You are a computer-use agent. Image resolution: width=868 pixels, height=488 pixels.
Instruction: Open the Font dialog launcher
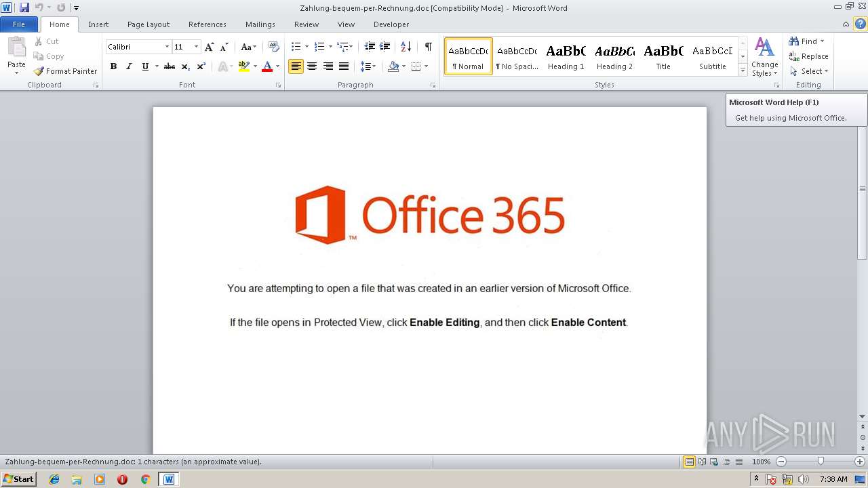(x=279, y=85)
